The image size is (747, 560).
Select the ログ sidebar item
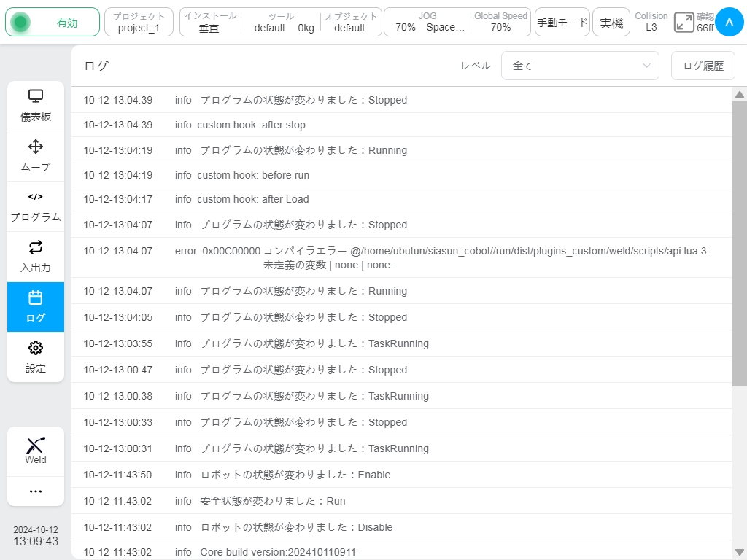point(36,307)
